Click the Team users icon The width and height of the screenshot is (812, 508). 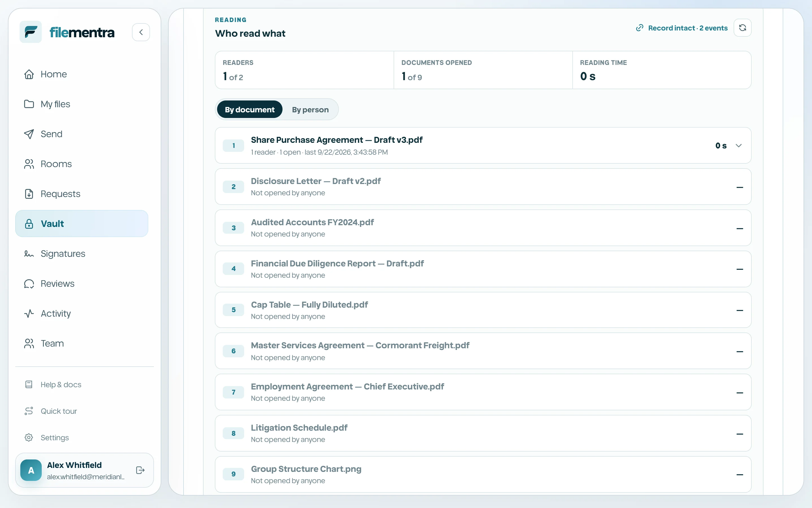click(29, 343)
